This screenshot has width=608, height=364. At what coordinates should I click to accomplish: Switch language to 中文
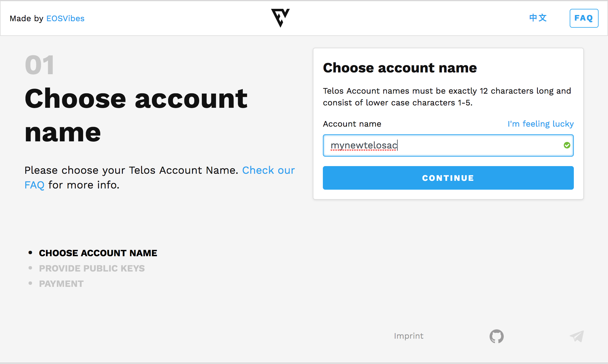click(x=538, y=18)
